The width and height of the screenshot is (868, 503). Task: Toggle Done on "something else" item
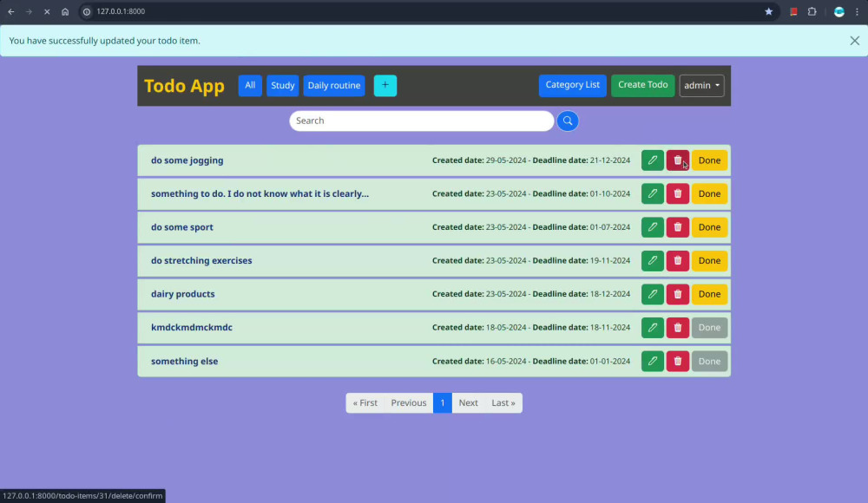click(x=709, y=362)
